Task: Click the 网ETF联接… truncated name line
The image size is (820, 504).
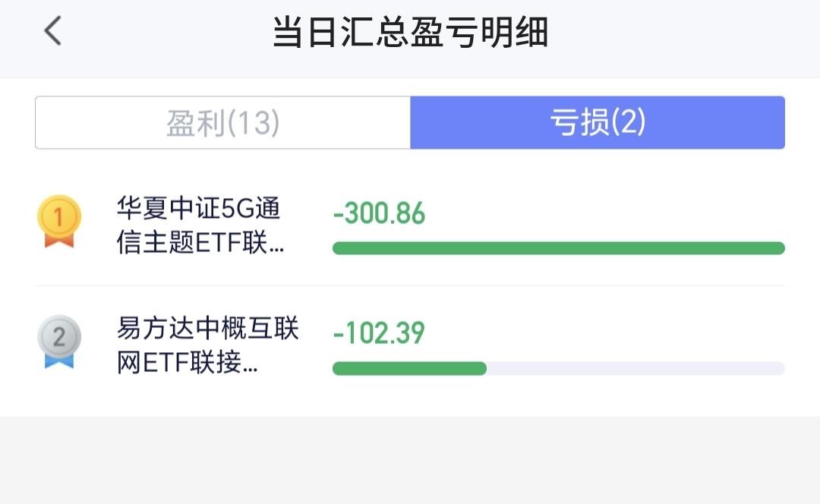Action: tap(188, 362)
